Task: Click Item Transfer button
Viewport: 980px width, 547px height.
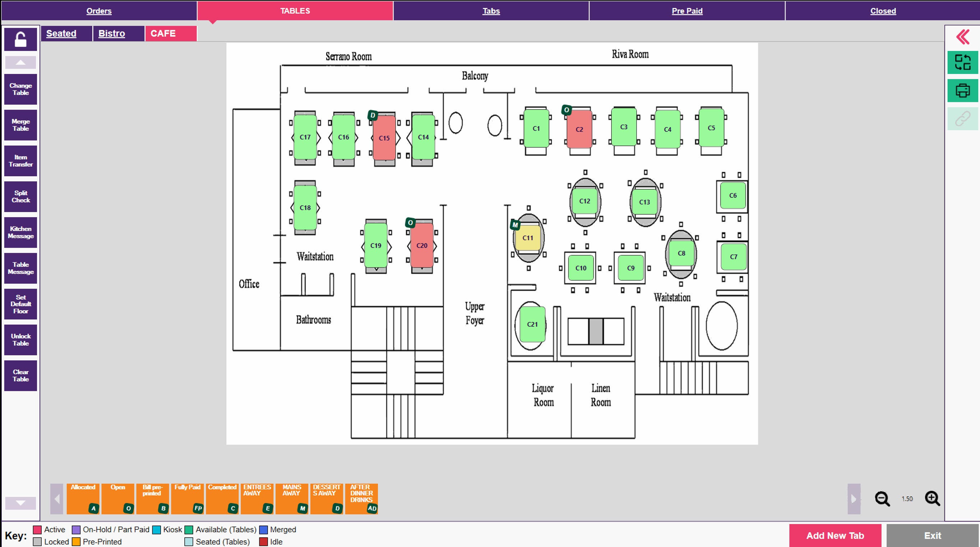Action: pos(20,160)
